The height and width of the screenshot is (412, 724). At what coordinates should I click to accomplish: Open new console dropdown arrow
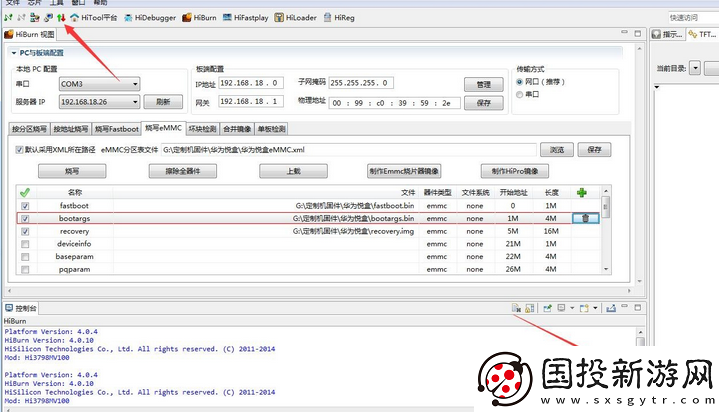tap(596, 308)
